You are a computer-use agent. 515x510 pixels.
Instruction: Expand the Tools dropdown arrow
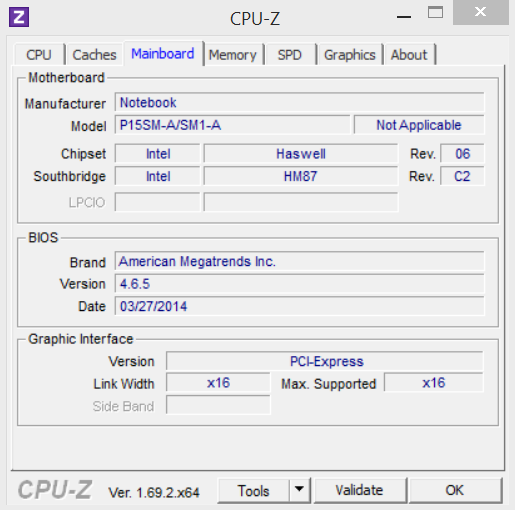[299, 490]
